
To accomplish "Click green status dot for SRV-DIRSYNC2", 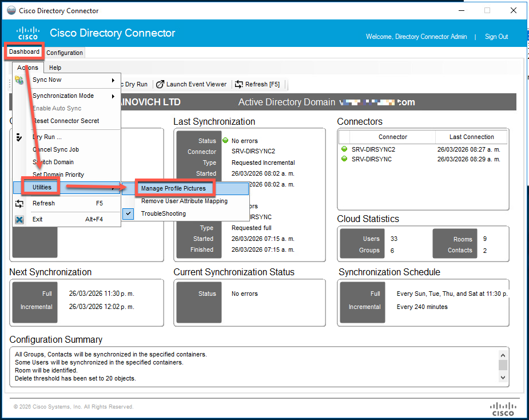I will [x=344, y=149].
